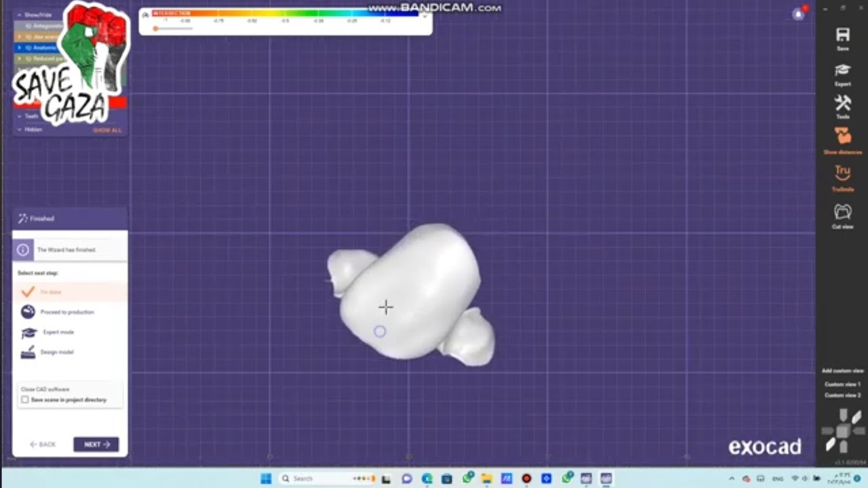This screenshot has width=868, height=488.
Task: Click the intersection color scale icon
Action: [145, 14]
